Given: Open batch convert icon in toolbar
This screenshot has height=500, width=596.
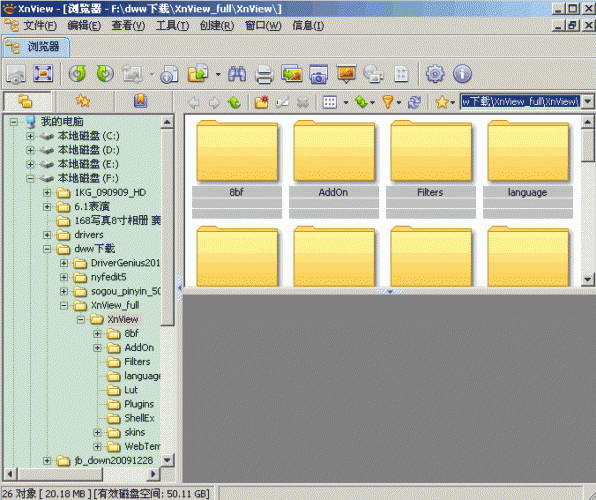Looking at the screenshot, I should point(292,74).
